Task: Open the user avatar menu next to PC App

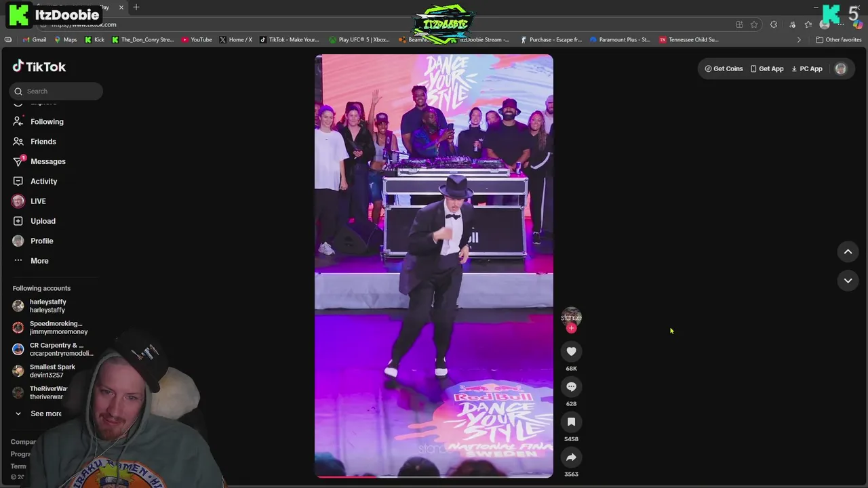Action: coord(841,68)
